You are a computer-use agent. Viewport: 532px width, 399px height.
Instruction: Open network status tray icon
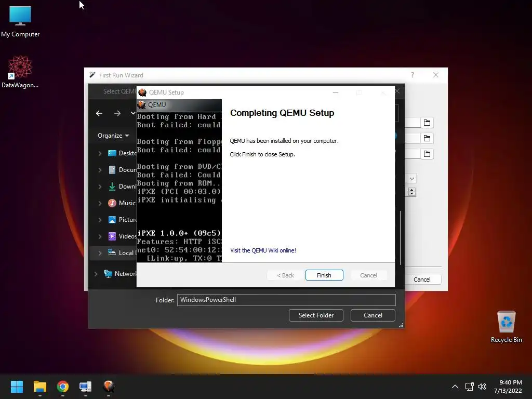pyautogui.click(x=469, y=387)
